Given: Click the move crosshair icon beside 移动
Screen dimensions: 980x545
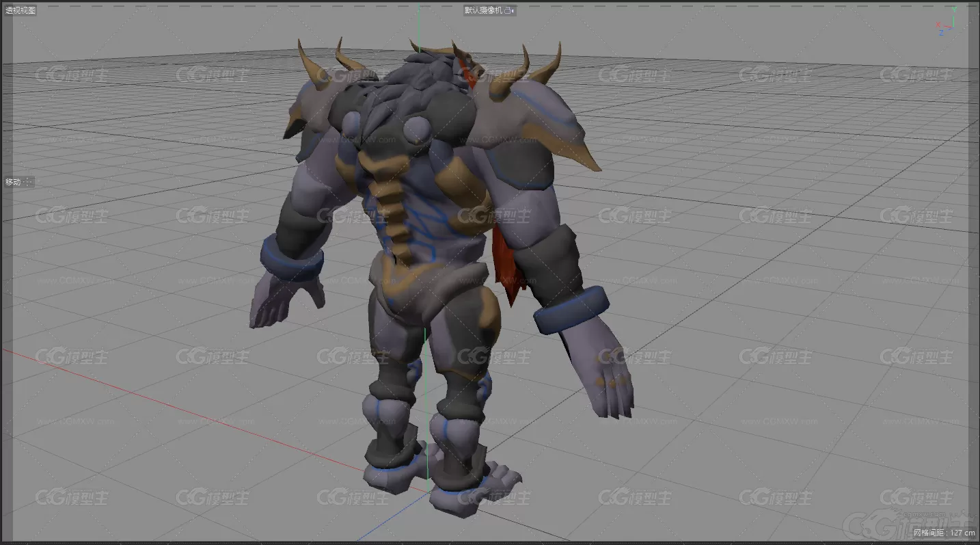Looking at the screenshot, I should tap(29, 182).
